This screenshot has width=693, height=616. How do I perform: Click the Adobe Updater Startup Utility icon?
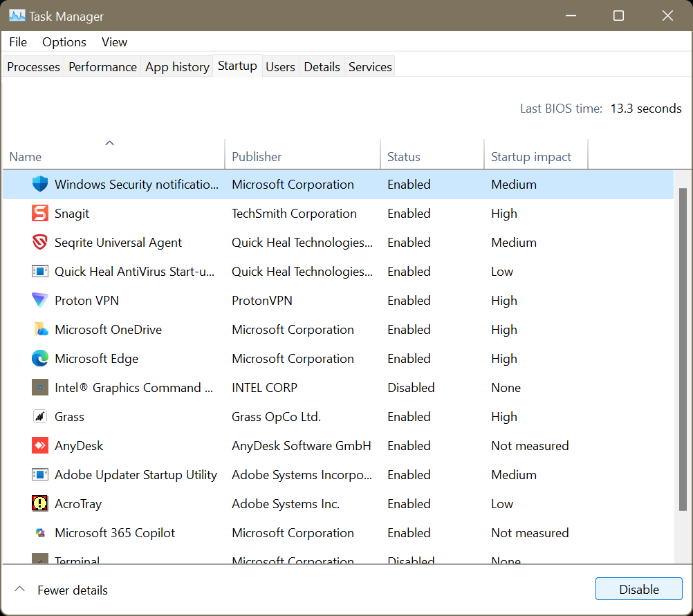40,474
